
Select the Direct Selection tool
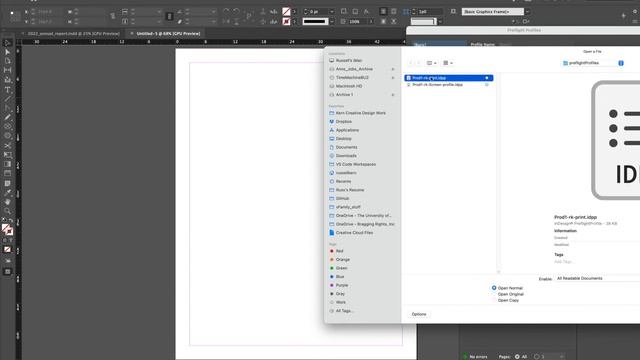point(7,52)
